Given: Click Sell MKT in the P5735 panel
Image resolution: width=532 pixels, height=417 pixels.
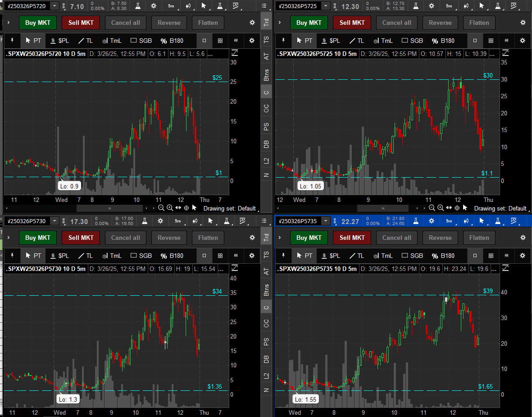Looking at the screenshot, I should (x=352, y=238).
